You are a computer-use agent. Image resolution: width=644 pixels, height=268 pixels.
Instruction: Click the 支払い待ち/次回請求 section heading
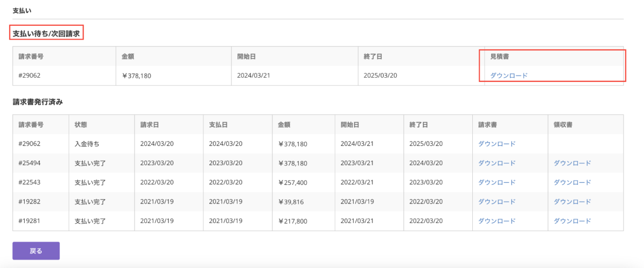(x=46, y=34)
